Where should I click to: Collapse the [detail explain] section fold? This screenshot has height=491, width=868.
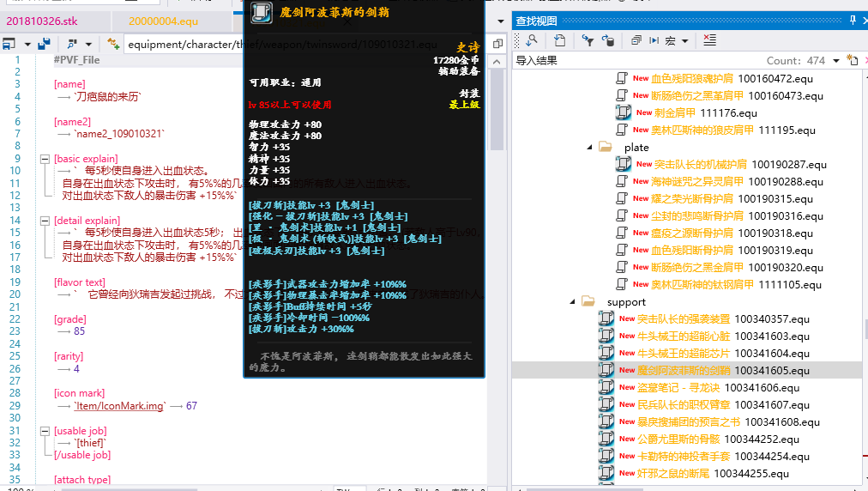click(45, 221)
